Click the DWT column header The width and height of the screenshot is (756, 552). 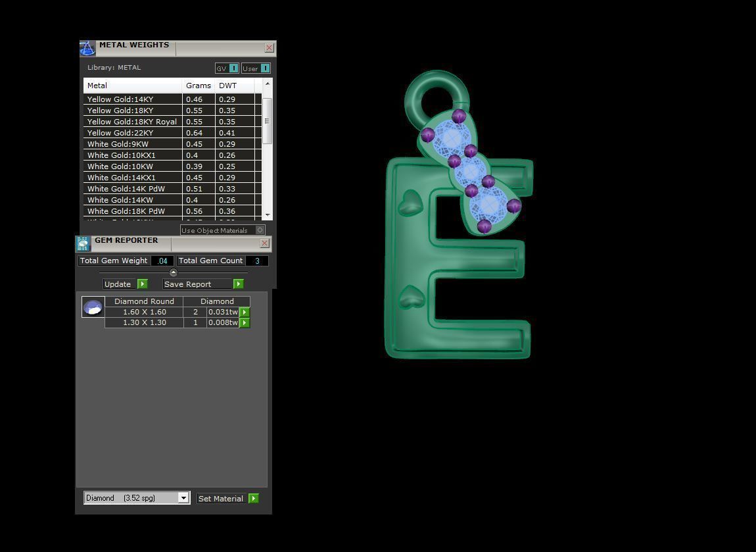click(235, 86)
